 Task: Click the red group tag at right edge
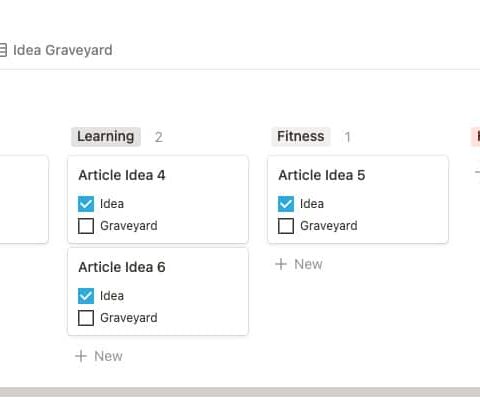(x=476, y=137)
